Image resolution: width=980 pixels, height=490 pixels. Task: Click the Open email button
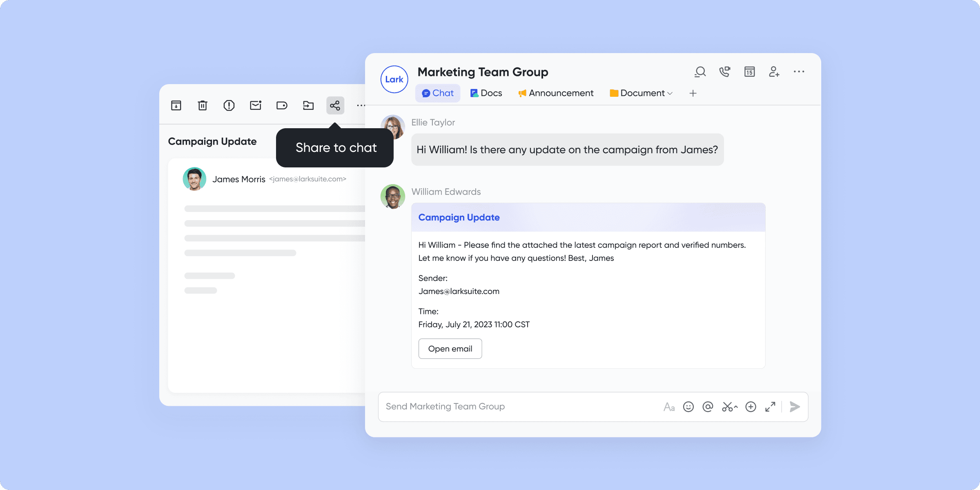point(450,349)
